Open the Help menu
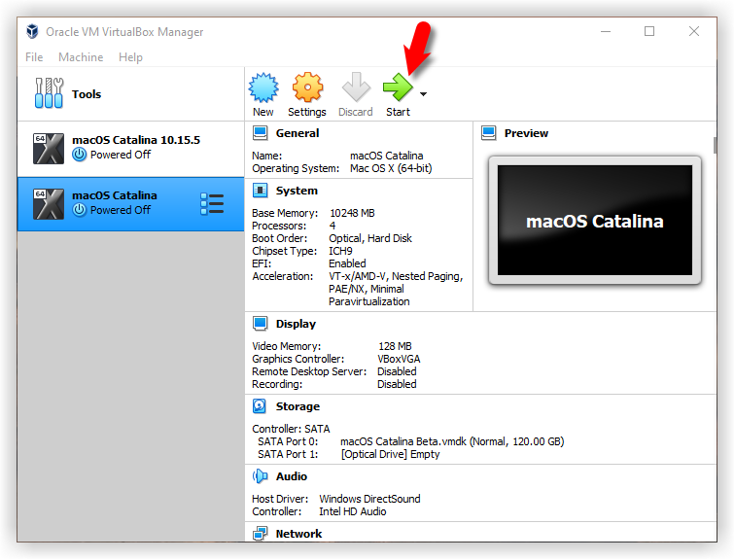 tap(130, 57)
